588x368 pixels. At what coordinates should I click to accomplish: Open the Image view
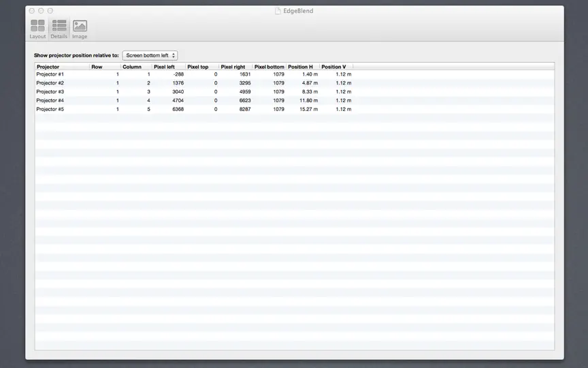[80, 29]
